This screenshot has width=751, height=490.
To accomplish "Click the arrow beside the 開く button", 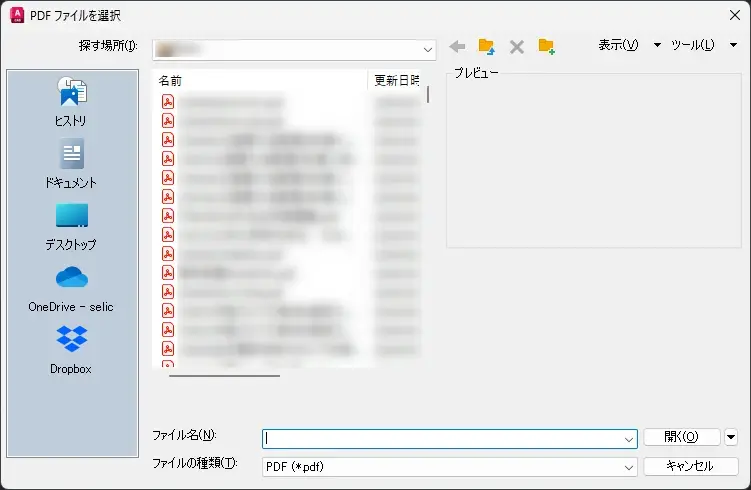I will (731, 437).
